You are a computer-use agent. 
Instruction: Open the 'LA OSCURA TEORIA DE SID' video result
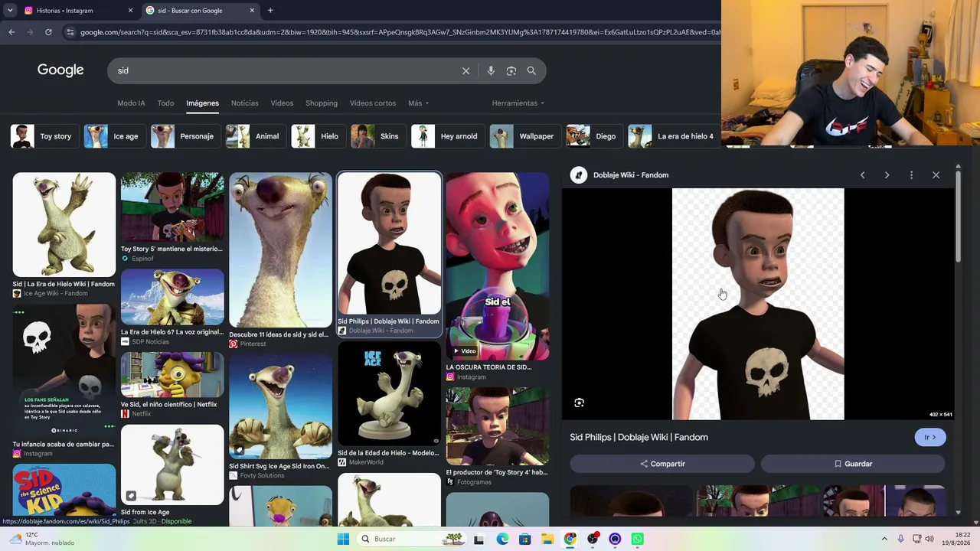tap(498, 276)
